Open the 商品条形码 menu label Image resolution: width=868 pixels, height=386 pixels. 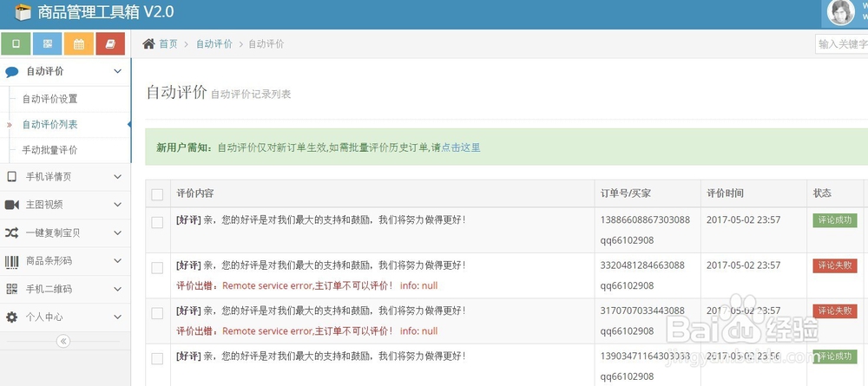[49, 261]
